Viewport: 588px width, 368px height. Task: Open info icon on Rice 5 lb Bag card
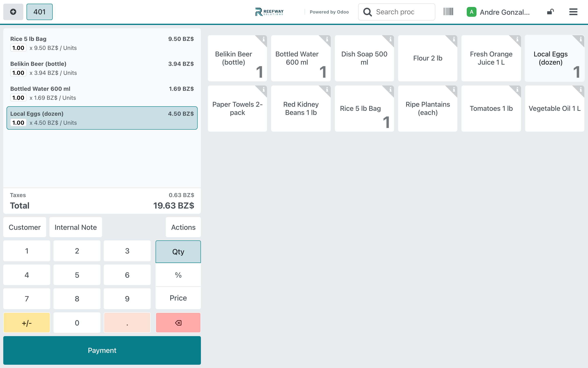390,90
